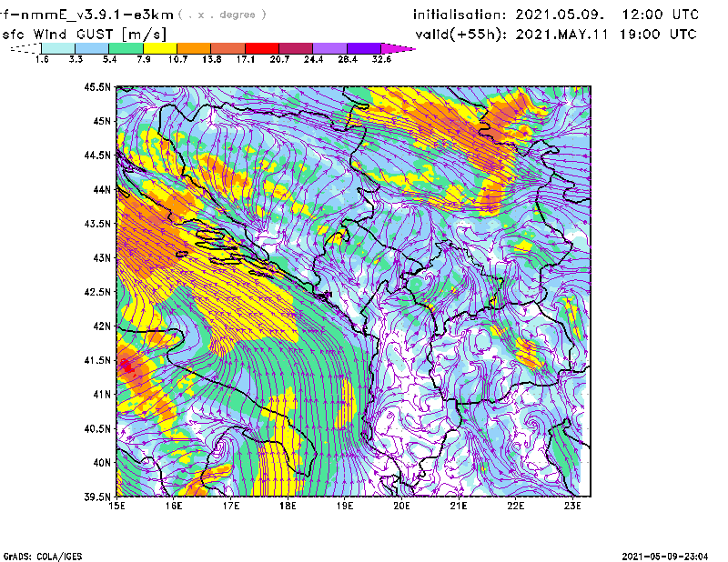This screenshot has width=728, height=562.
Task: Click the light cyan legend swatch
Action: click(58, 48)
